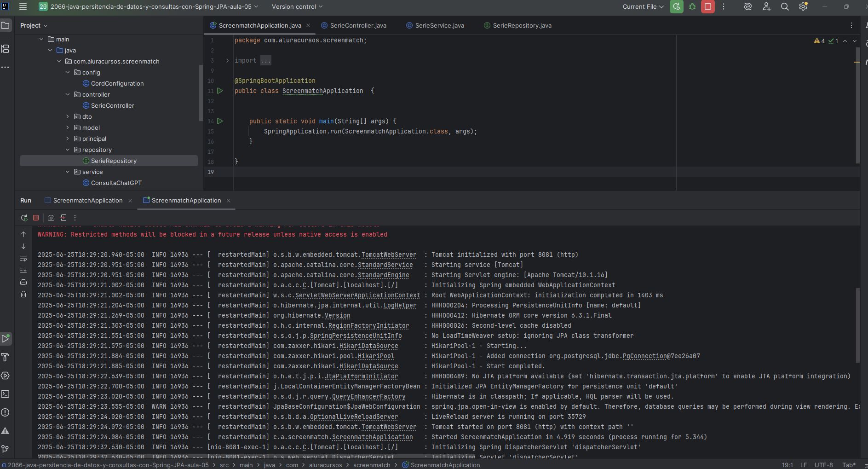Open More Actions menu in top toolbar
This screenshot has height=469, width=868.
pyautogui.click(x=724, y=6)
